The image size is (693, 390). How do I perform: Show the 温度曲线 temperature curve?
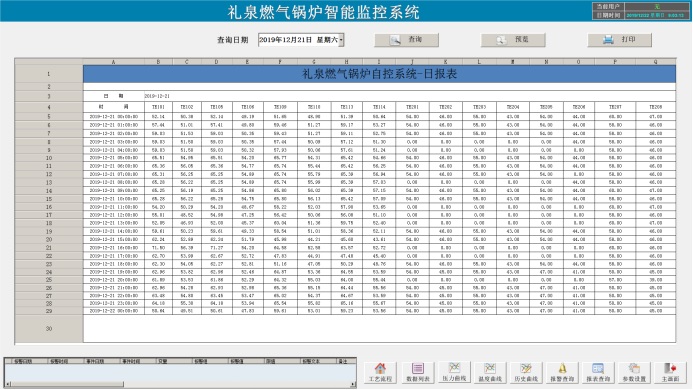pos(490,372)
